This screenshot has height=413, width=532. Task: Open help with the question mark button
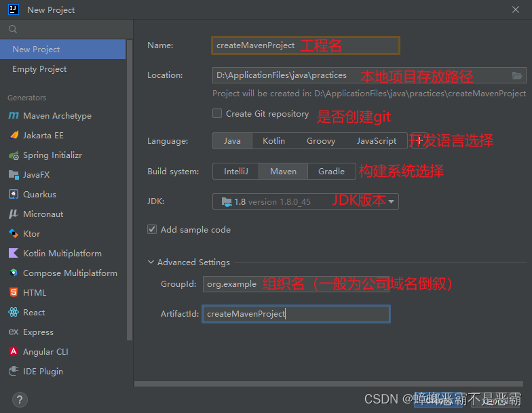pyautogui.click(x=20, y=400)
